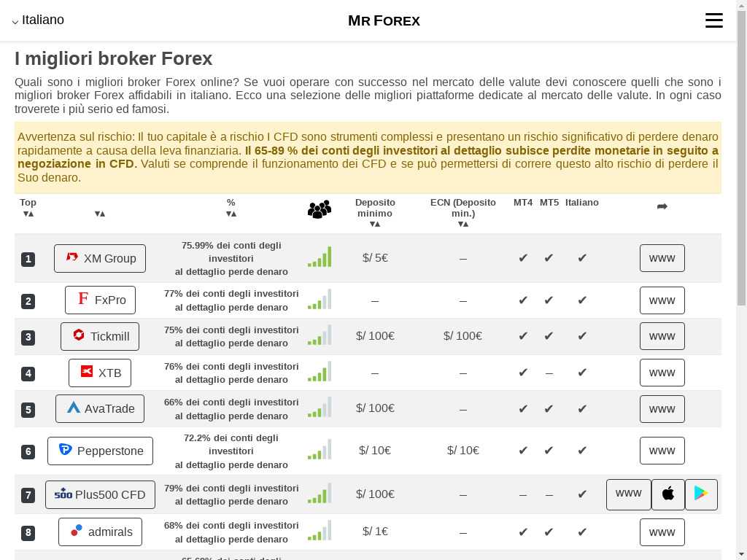
Task: Open the admirals broker page
Action: point(100,532)
